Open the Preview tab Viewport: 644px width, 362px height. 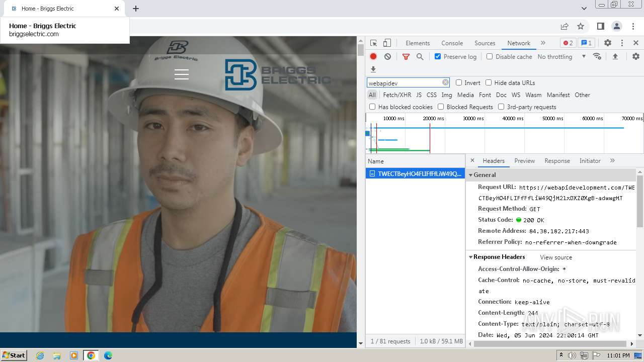pyautogui.click(x=524, y=161)
